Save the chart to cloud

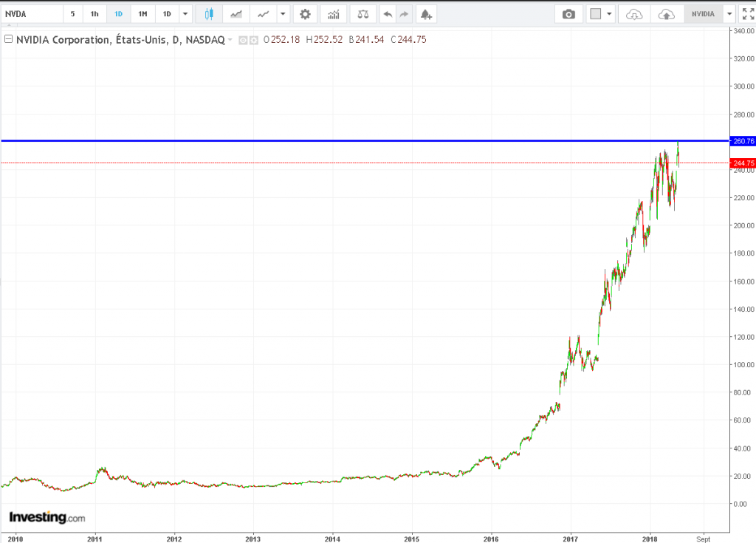click(x=667, y=14)
